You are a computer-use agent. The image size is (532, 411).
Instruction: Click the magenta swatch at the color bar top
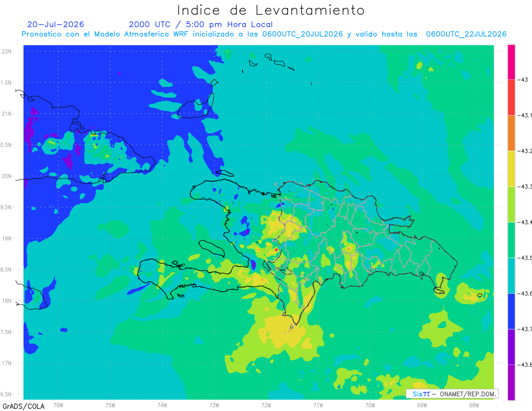coord(511,62)
